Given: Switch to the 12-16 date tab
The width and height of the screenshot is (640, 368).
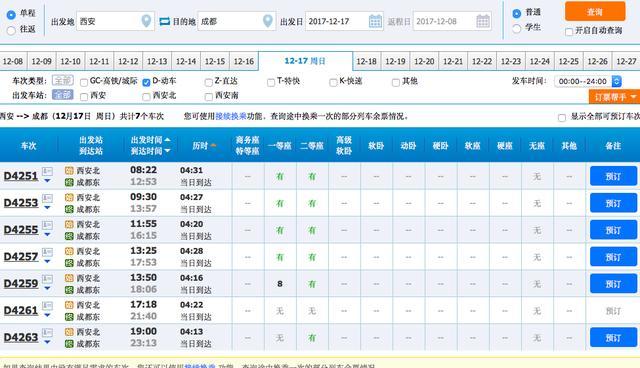Looking at the screenshot, I should (244, 61).
